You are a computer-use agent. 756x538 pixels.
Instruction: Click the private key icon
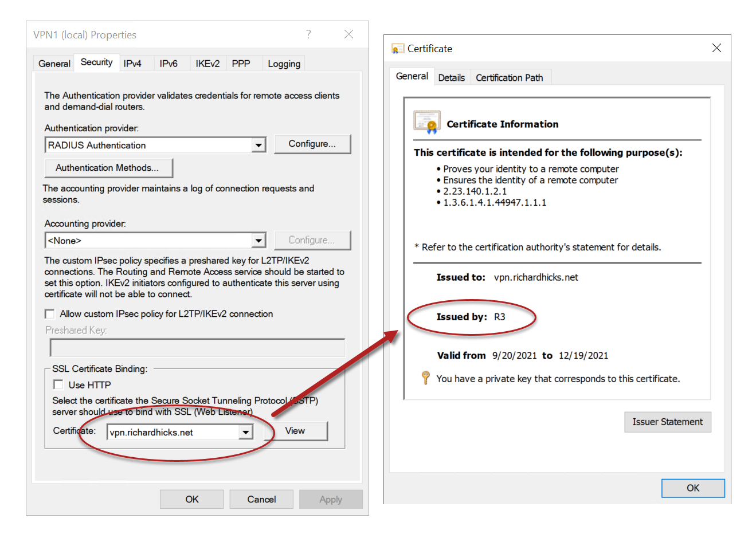pos(425,378)
